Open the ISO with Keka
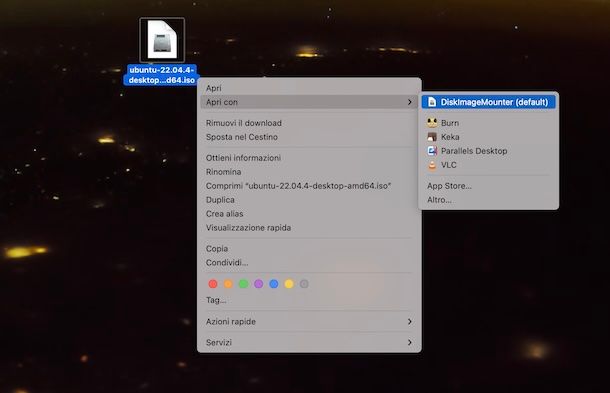 [x=489, y=137]
